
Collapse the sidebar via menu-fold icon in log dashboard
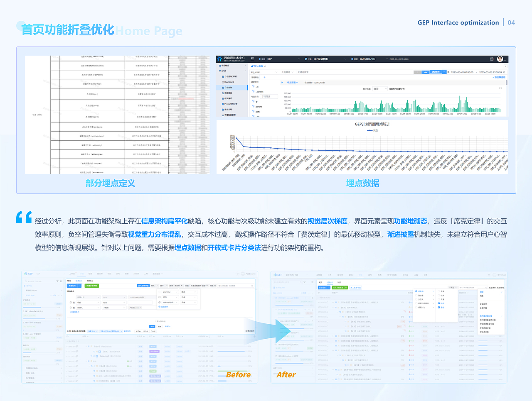(x=252, y=59)
